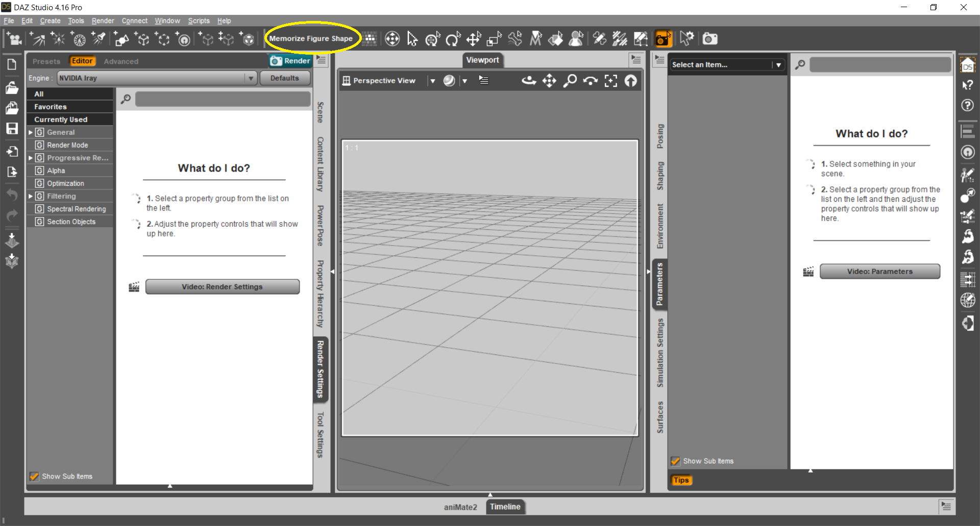Image resolution: width=980 pixels, height=526 pixels.
Task: Uncheck Show Sub Items in Render Settings pane
Action: (34, 476)
